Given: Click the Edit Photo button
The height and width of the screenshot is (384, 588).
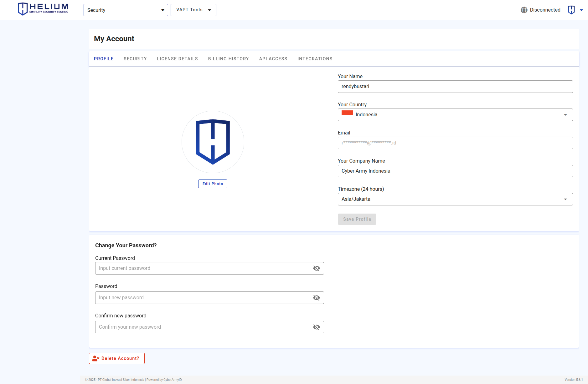Looking at the screenshot, I should click(213, 184).
